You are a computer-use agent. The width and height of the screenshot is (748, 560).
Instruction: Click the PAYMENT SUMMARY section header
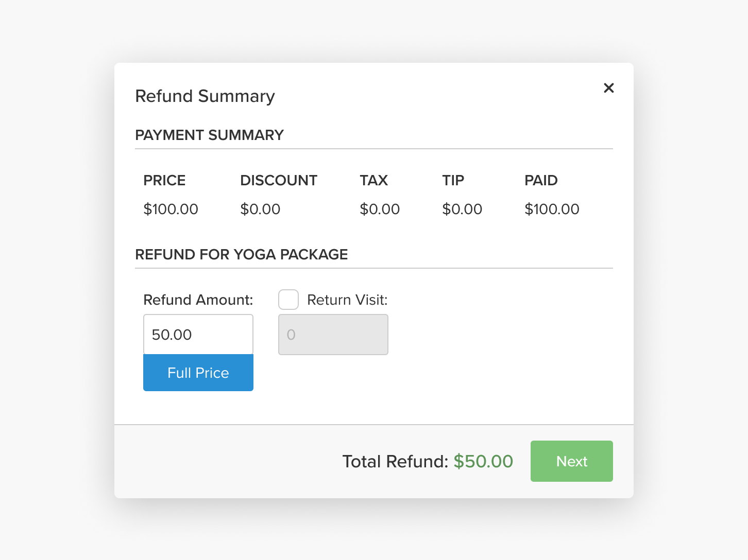tap(209, 135)
